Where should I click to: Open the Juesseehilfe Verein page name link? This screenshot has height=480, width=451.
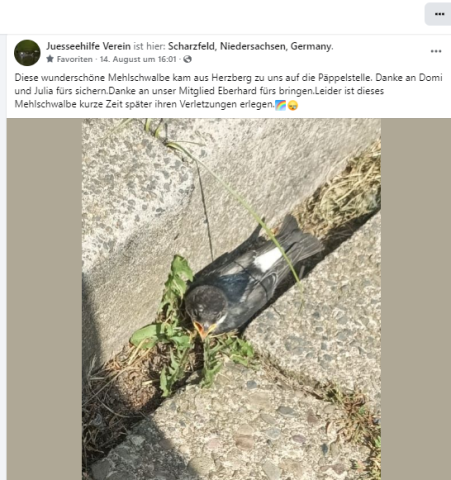tap(88, 46)
